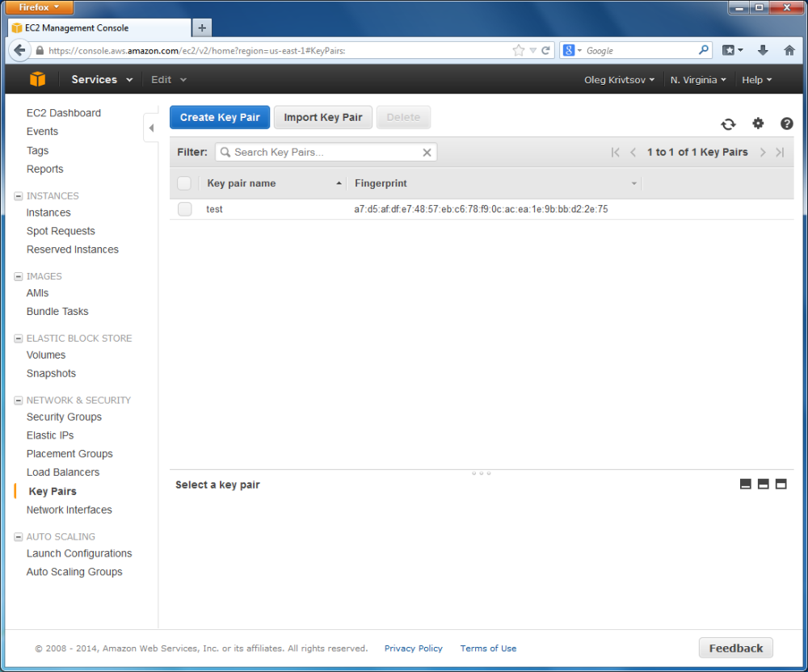Click the Create Key Pair button
Image resolution: width=808 pixels, height=672 pixels.
[220, 117]
